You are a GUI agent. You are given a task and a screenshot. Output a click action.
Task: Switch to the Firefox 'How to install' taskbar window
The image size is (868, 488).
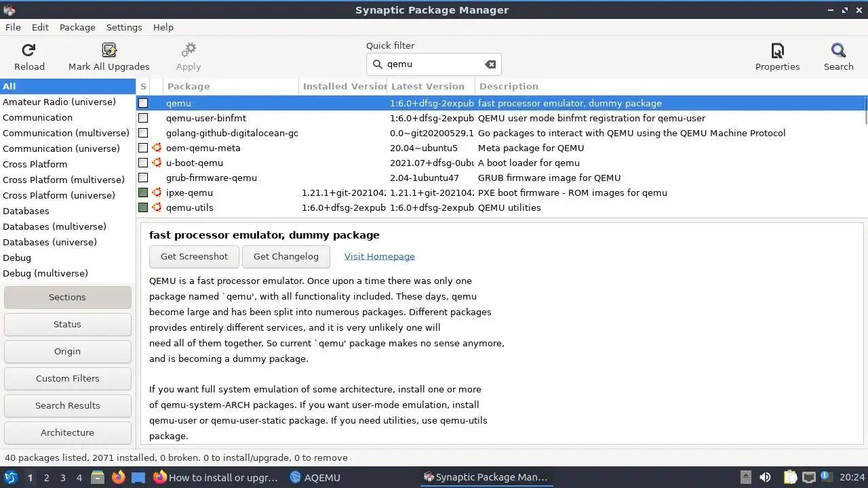click(x=216, y=477)
